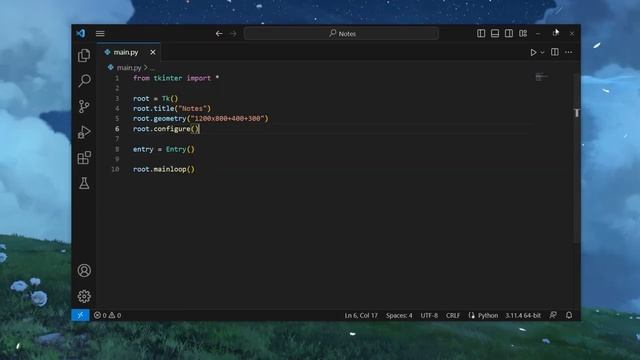This screenshot has width=640, height=360.
Task: Toggle the secondary side bar layout icon
Action: click(x=509, y=33)
